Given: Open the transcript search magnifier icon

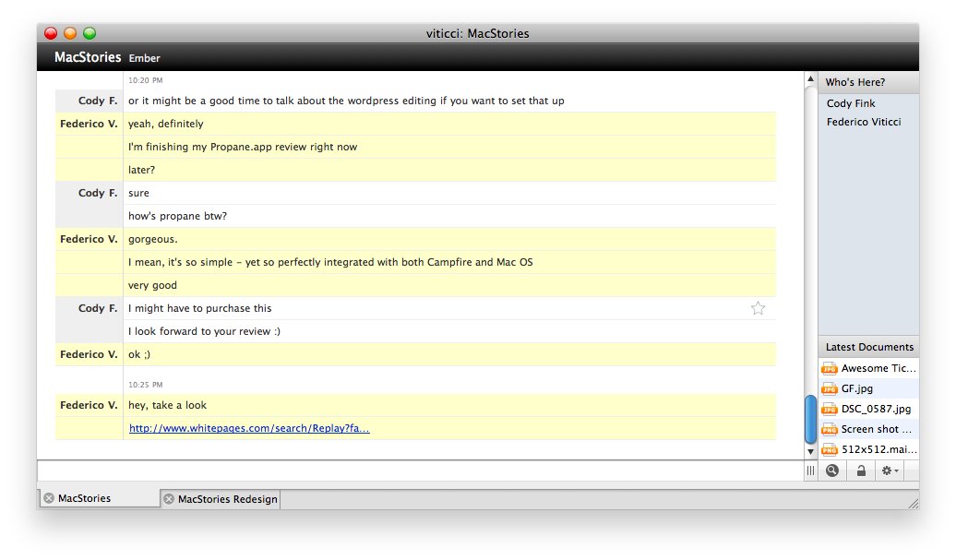Looking at the screenshot, I should pyautogui.click(x=831, y=471).
